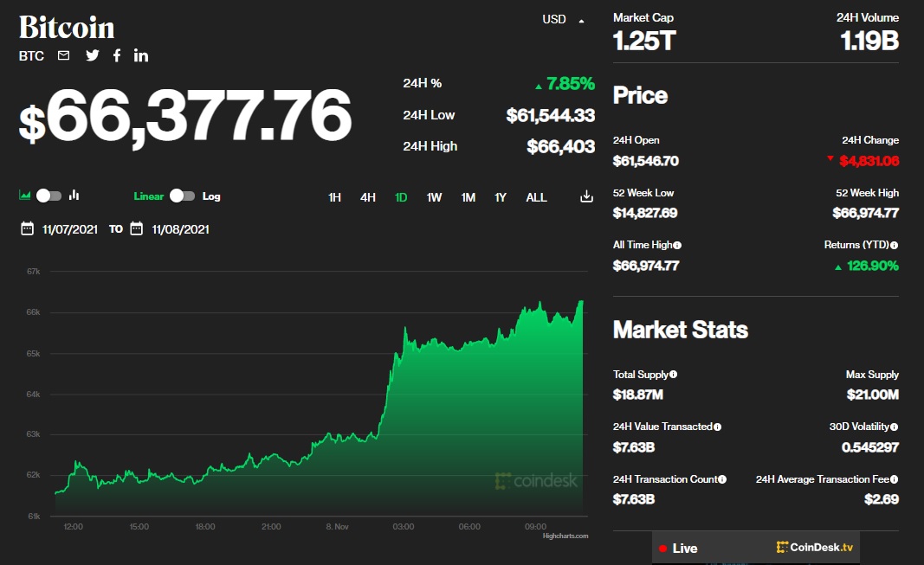Click transaction fee value $2.69
Image resolution: width=924 pixels, height=565 pixels.
(x=882, y=499)
